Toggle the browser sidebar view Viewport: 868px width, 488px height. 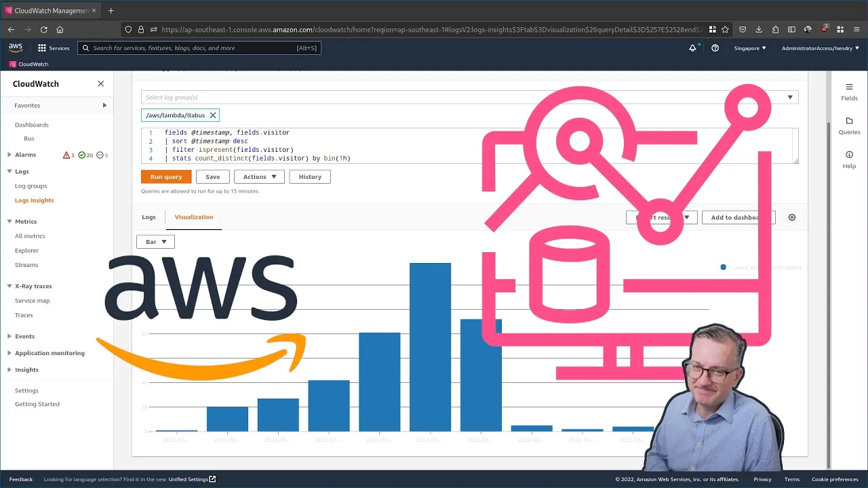pyautogui.click(x=791, y=30)
